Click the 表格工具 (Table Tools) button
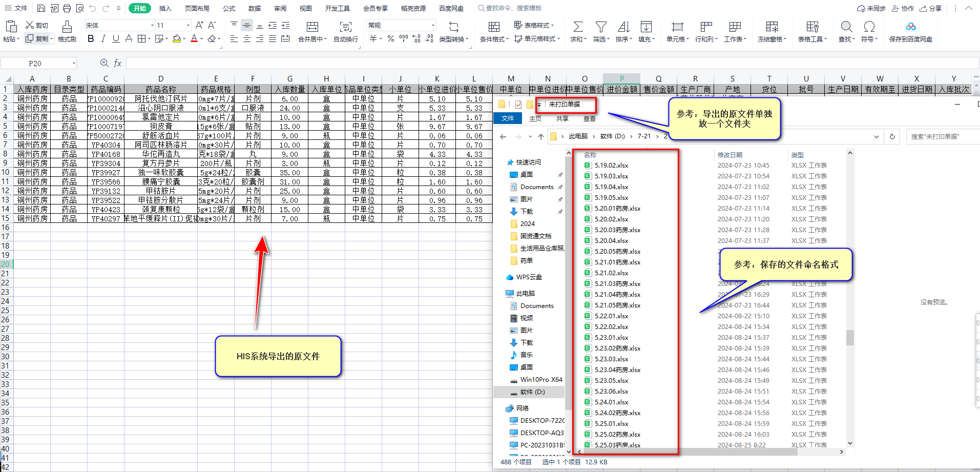The width and height of the screenshot is (980, 472). tap(812, 31)
